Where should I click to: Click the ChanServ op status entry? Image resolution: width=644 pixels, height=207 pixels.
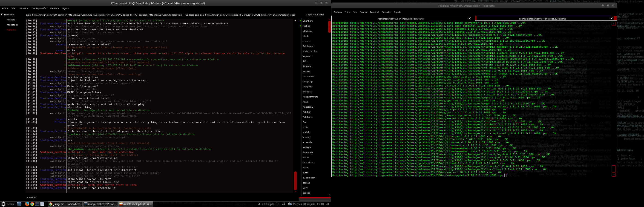pos(308,21)
